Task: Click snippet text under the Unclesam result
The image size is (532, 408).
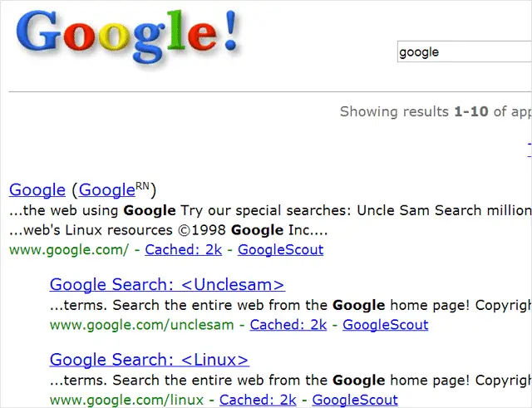Action: pos(290,305)
